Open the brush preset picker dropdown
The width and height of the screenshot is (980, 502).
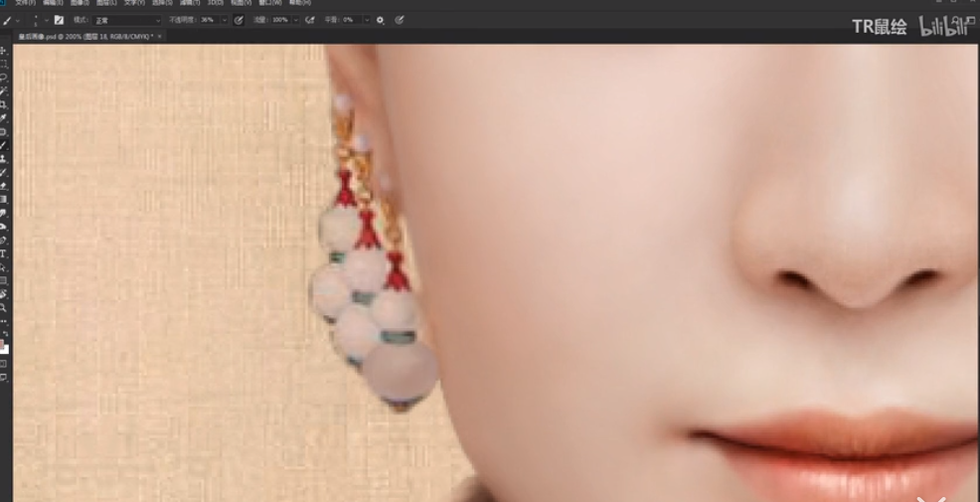click(37, 20)
